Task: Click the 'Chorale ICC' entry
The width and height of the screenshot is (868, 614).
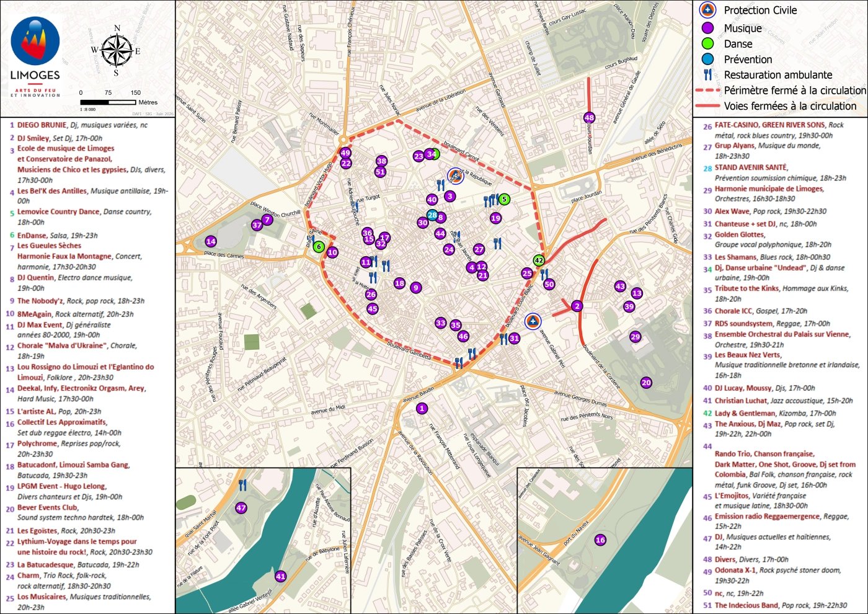Action: click(x=760, y=311)
